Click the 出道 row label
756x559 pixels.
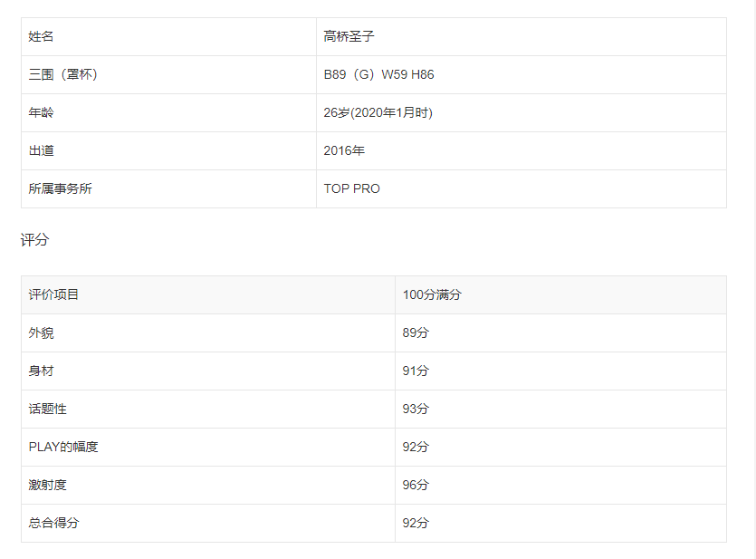coord(42,151)
